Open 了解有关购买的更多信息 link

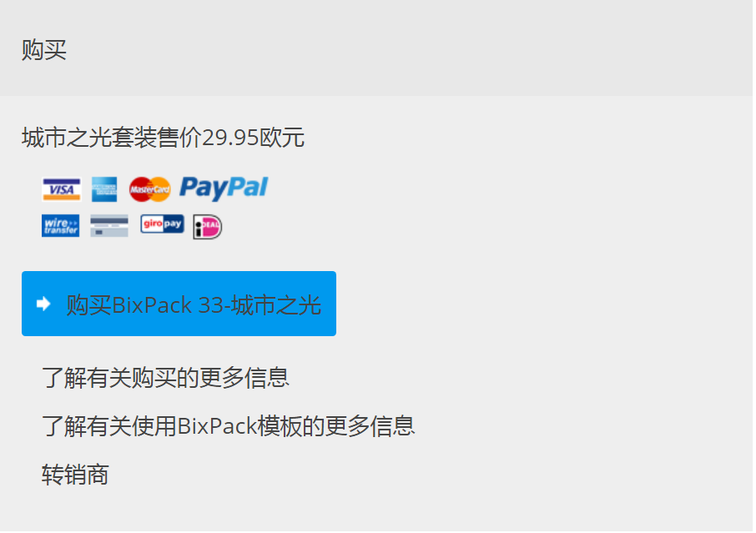[x=165, y=377]
